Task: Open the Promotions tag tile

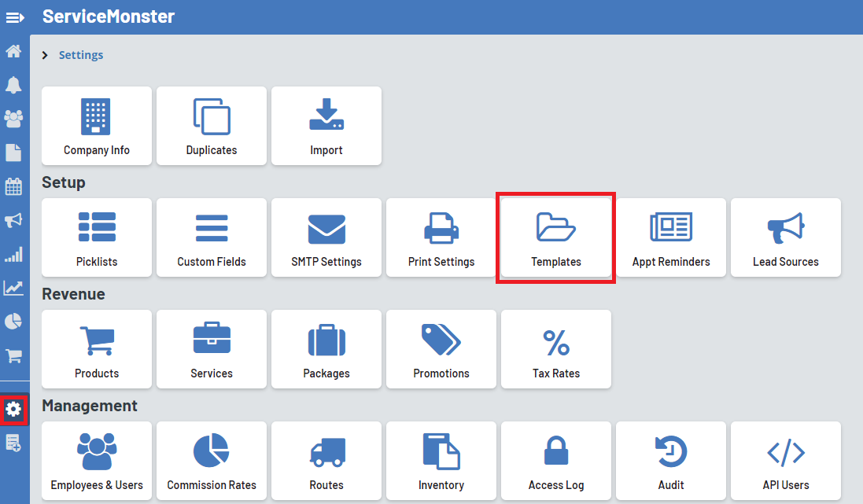Action: pyautogui.click(x=441, y=349)
